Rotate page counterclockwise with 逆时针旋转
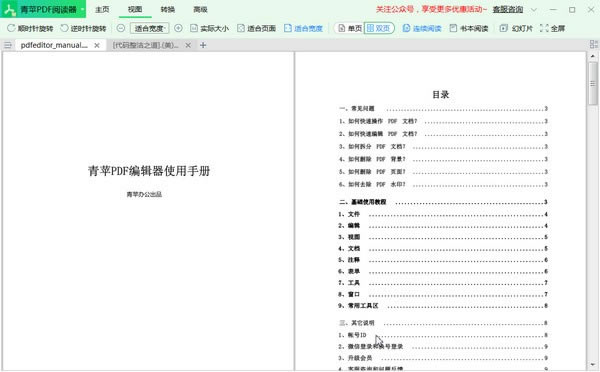The image size is (600, 372). tap(83, 28)
